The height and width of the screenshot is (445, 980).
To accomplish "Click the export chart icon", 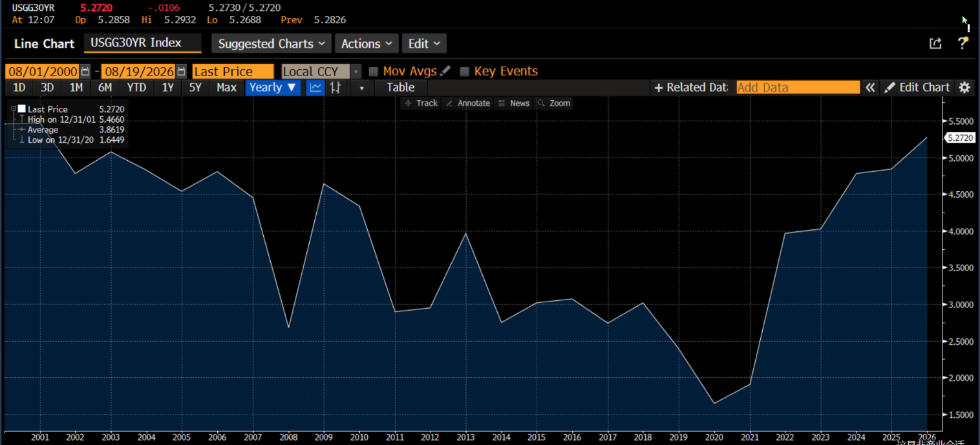I will point(935,43).
